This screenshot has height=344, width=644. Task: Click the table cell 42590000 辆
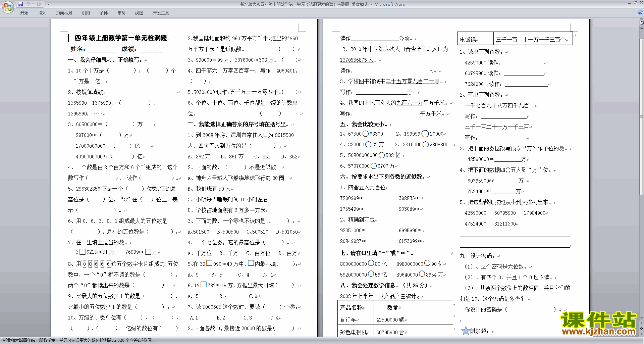[x=413, y=319]
